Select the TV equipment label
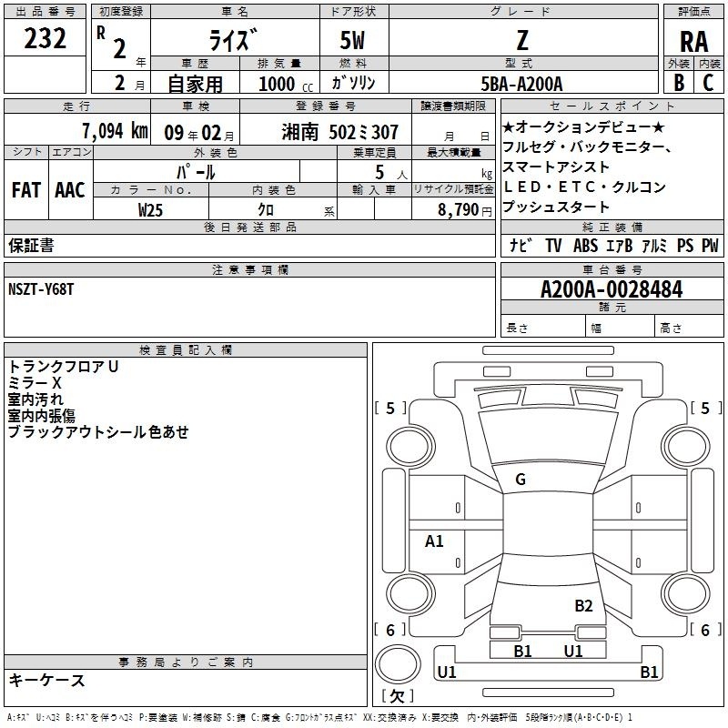The height and width of the screenshot is (728, 728). pos(553,245)
